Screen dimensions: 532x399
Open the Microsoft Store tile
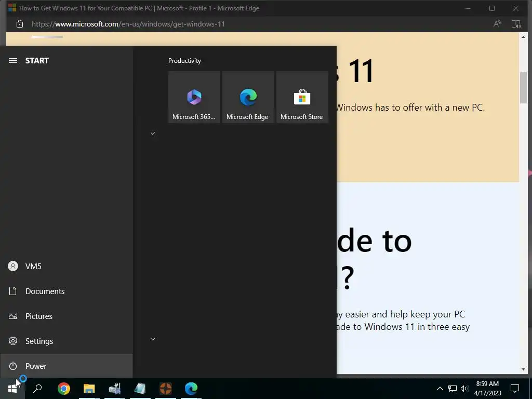point(302,97)
